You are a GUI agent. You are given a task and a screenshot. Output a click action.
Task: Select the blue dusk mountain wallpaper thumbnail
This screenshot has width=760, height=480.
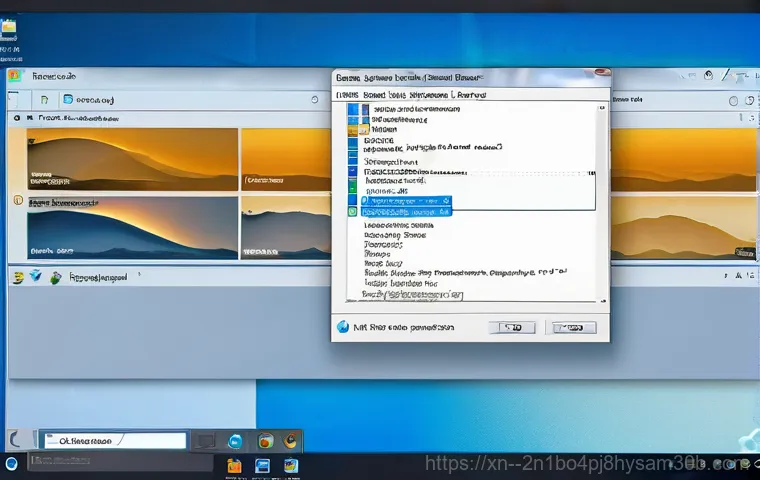[132, 228]
